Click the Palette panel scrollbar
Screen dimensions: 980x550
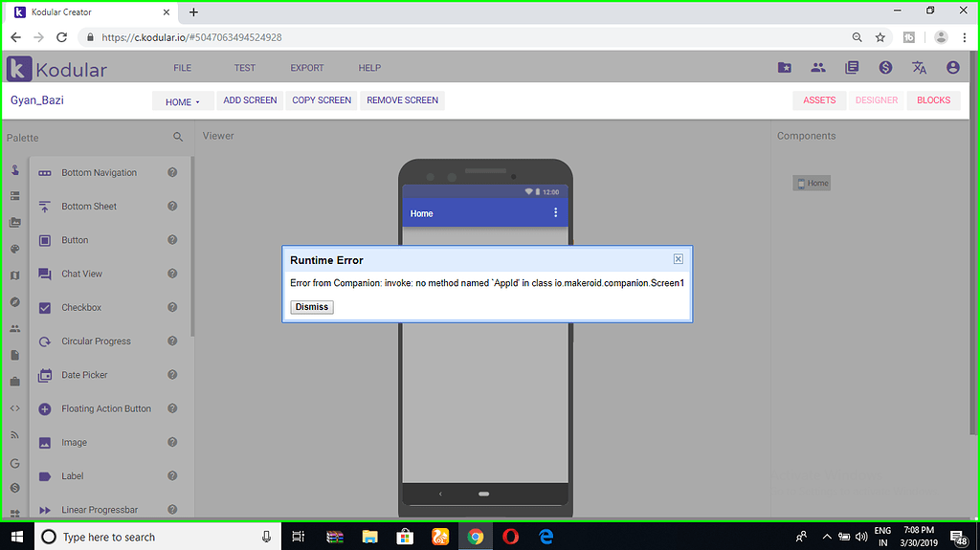click(192, 246)
